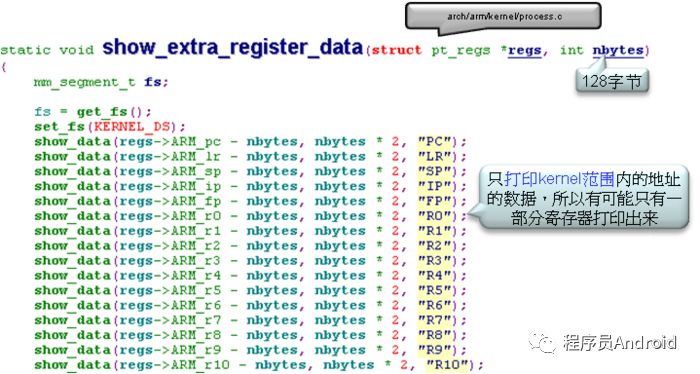
Task: Select the highlighted "R0" string literal
Action: click(x=435, y=216)
